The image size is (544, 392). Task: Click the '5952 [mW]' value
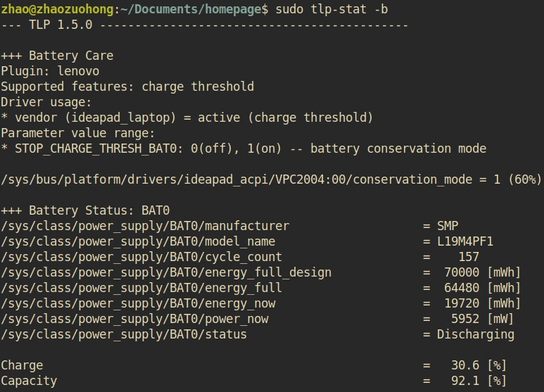pos(483,319)
